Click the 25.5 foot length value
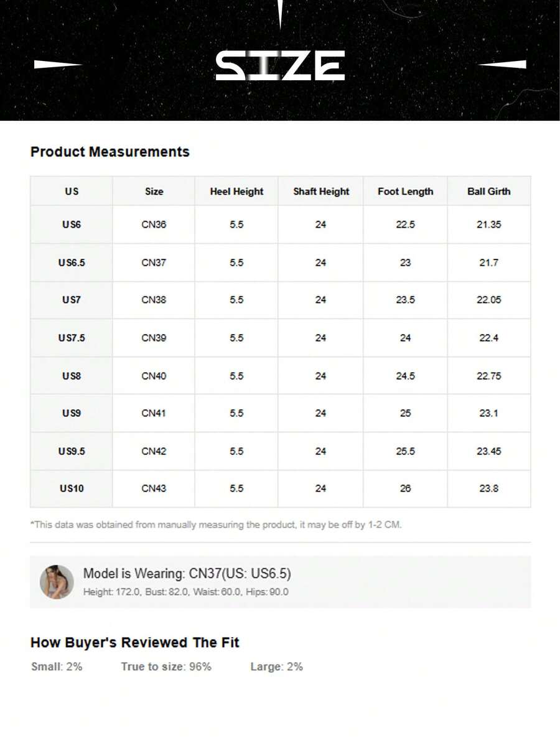 click(405, 451)
